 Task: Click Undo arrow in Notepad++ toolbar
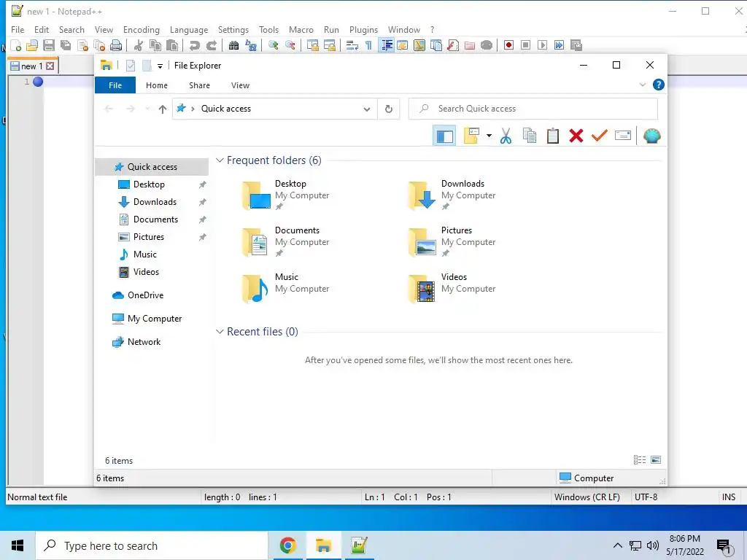[x=194, y=46]
